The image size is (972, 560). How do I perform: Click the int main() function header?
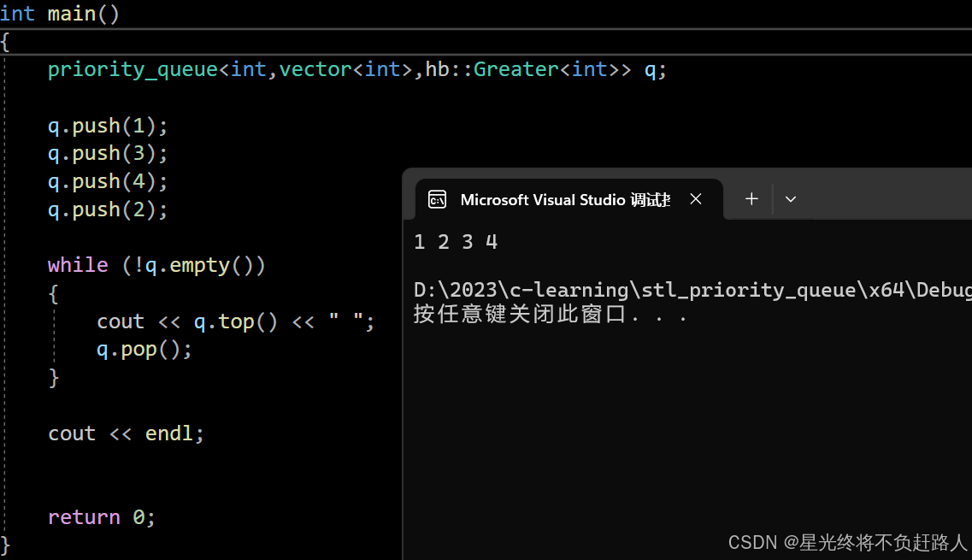[60, 14]
